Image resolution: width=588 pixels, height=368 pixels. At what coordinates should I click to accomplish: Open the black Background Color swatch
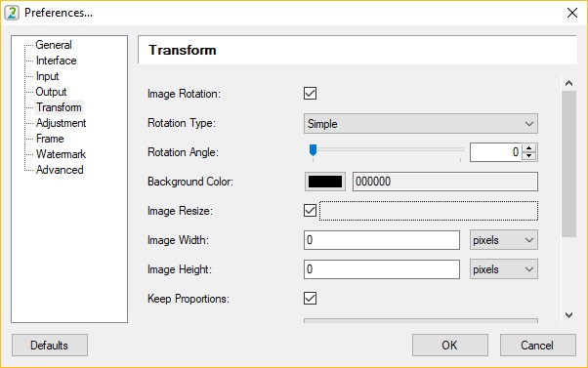point(324,182)
